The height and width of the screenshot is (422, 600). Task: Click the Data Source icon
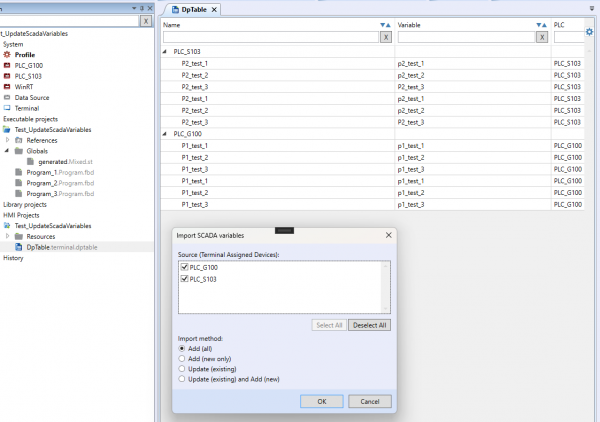(7, 98)
